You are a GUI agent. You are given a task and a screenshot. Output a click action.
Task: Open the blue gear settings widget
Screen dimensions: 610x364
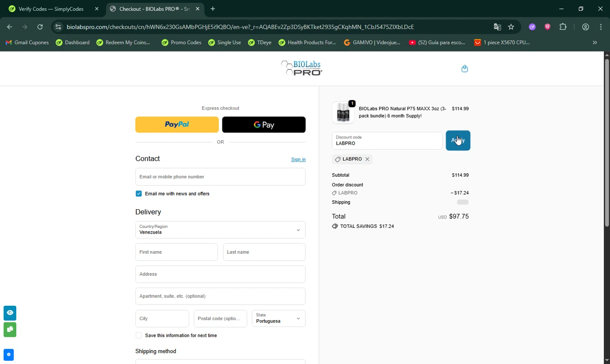tap(9, 355)
